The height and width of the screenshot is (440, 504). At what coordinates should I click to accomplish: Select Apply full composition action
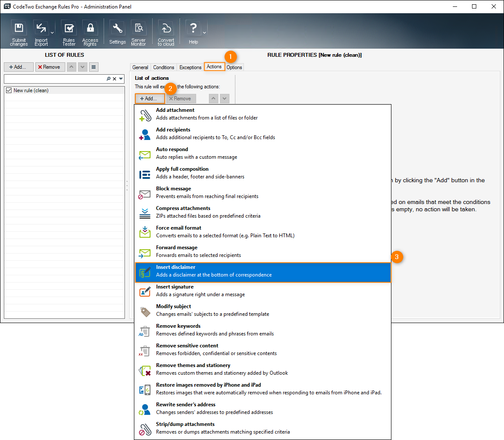263,173
